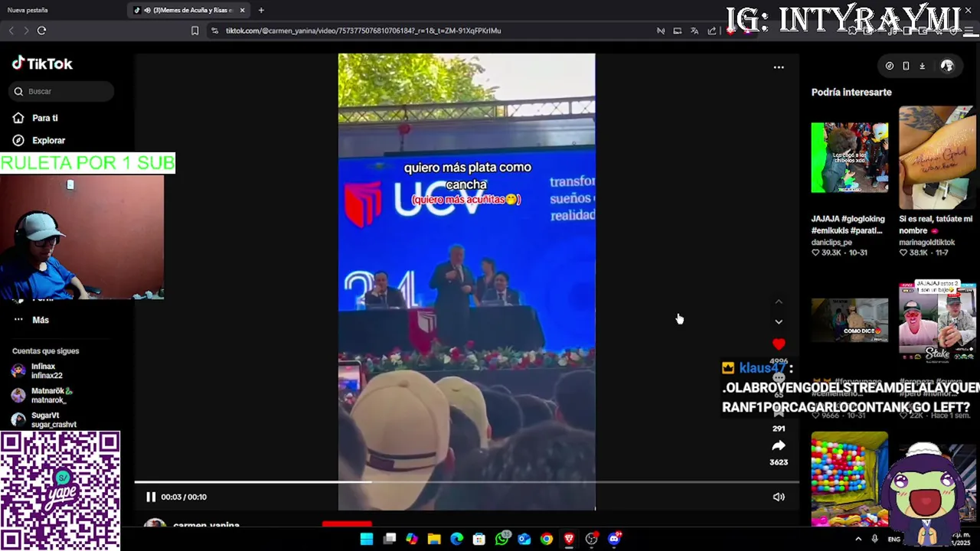Open TikTok coins icon in top pill

click(889, 66)
